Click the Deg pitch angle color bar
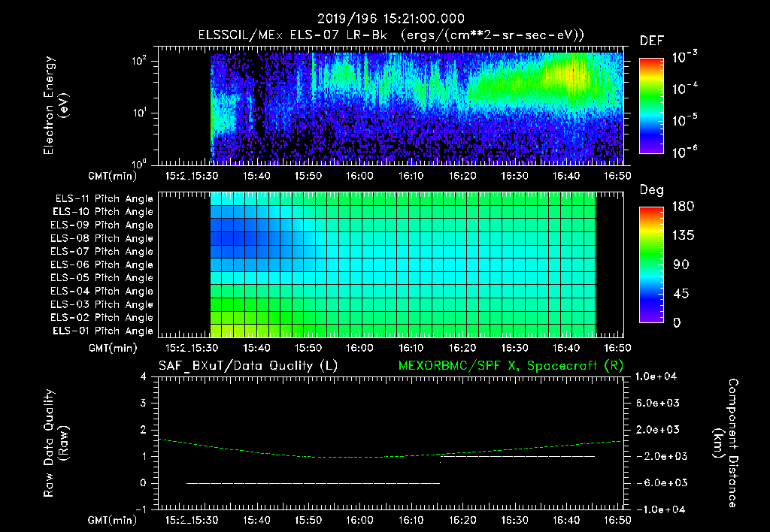Viewport: 770px width, 532px height. [x=651, y=264]
